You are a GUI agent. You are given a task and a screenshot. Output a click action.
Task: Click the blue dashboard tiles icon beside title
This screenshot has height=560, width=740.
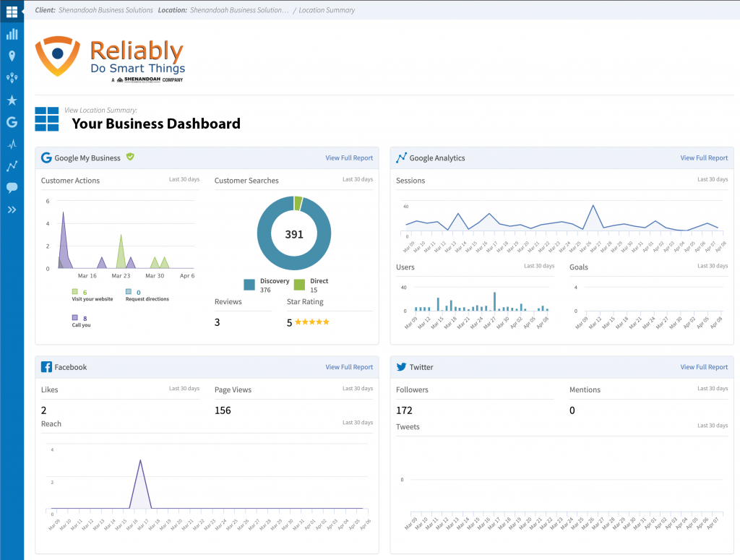47,119
